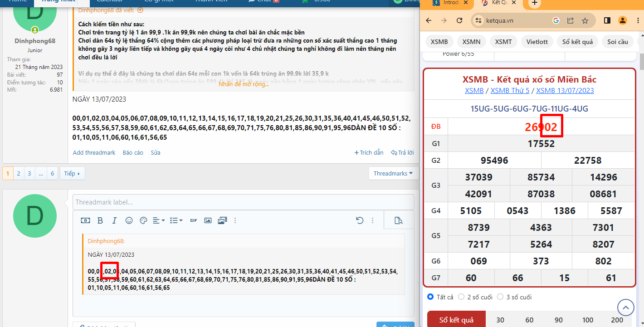
Task: Toggle bold formatting in the reply editor
Action: 100,220
